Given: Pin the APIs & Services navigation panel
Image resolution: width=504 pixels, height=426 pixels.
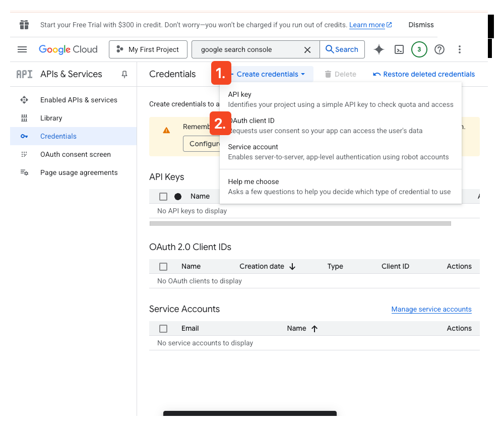Looking at the screenshot, I should point(124,74).
